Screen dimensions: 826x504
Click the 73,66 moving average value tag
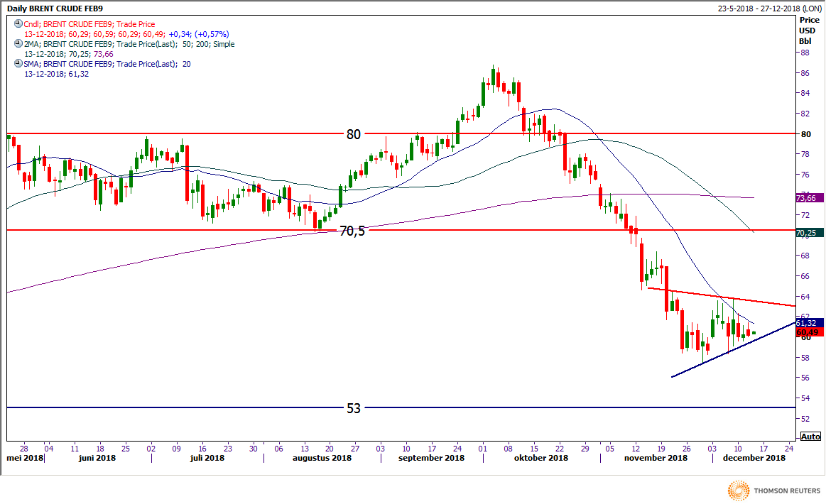point(810,198)
